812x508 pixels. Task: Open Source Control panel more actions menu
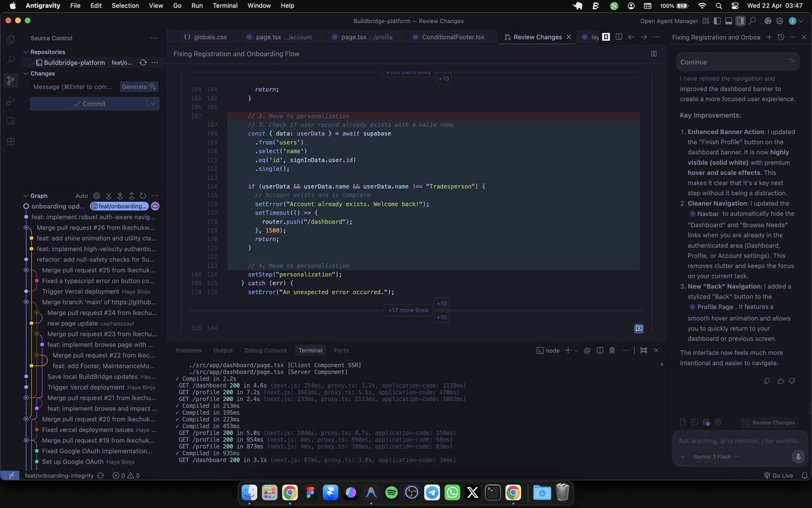[155, 38]
